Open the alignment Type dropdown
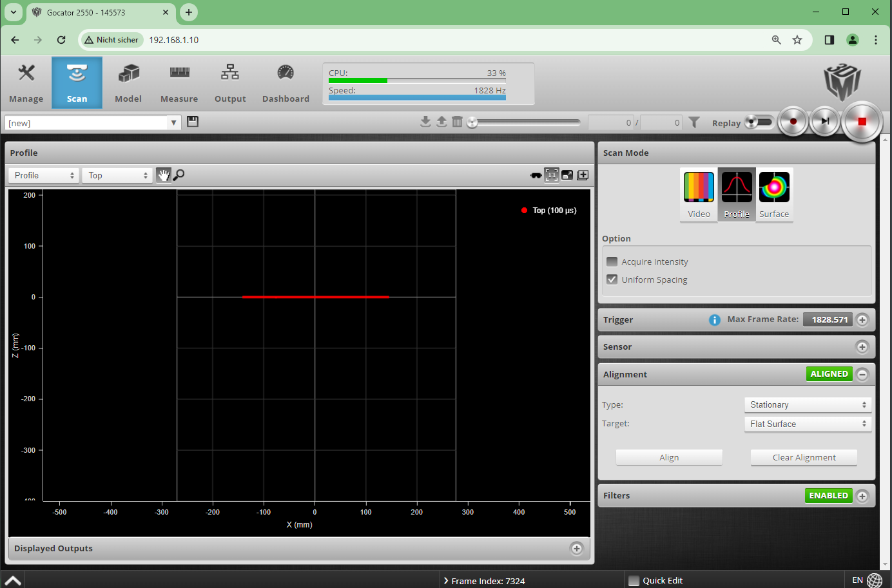The width and height of the screenshot is (892, 588). (808, 404)
